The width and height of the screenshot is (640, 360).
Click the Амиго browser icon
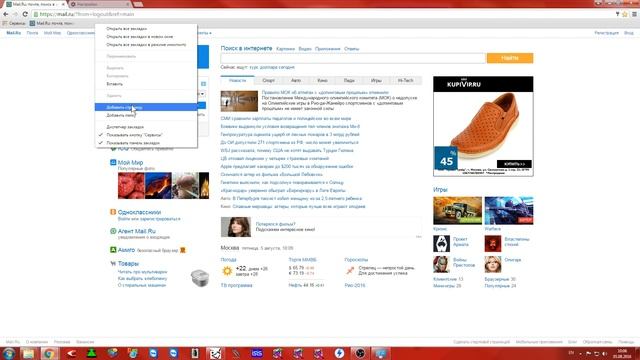[x=113, y=249]
